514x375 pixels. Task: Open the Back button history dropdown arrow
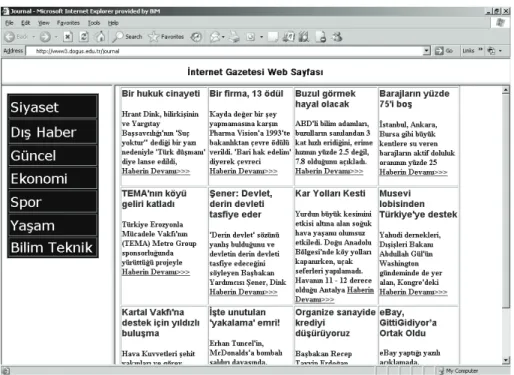[34, 37]
